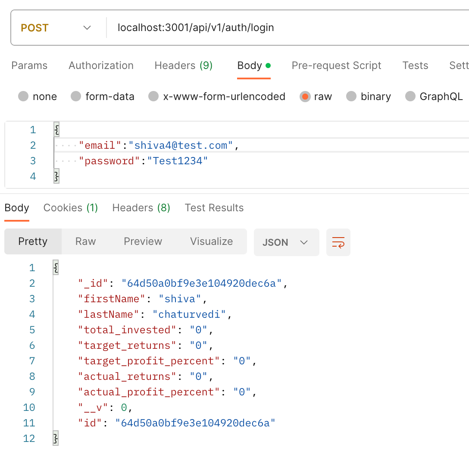
Task: Switch to the Tests tab
Action: 415,66
